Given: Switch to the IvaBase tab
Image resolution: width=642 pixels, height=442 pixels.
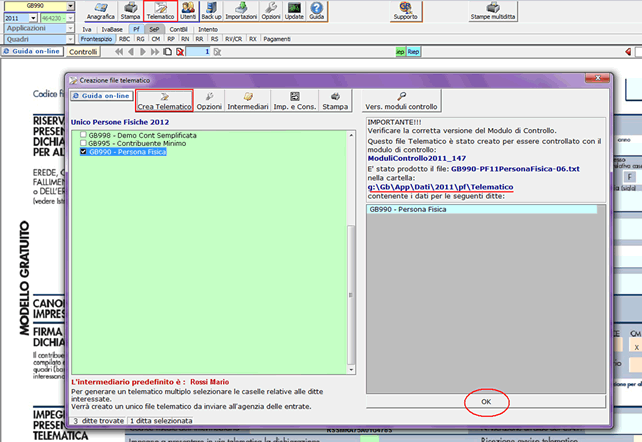Looking at the screenshot, I should (x=112, y=29).
